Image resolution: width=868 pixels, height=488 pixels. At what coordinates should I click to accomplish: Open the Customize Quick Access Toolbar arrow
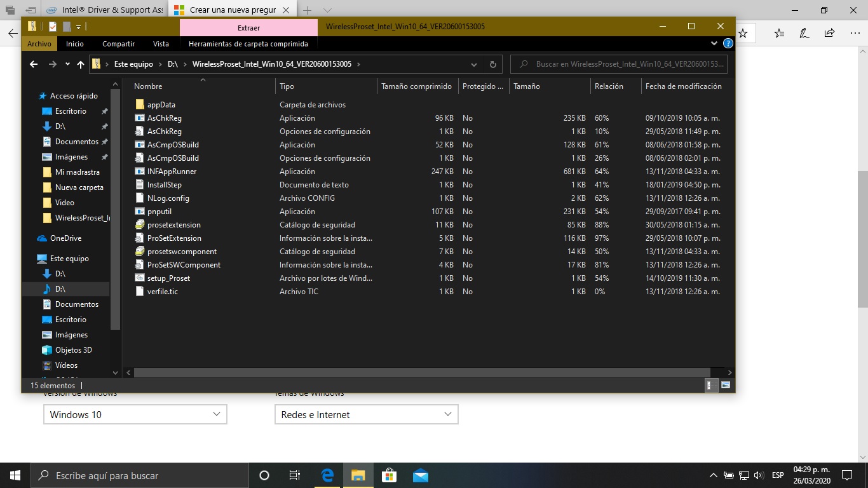(78, 27)
